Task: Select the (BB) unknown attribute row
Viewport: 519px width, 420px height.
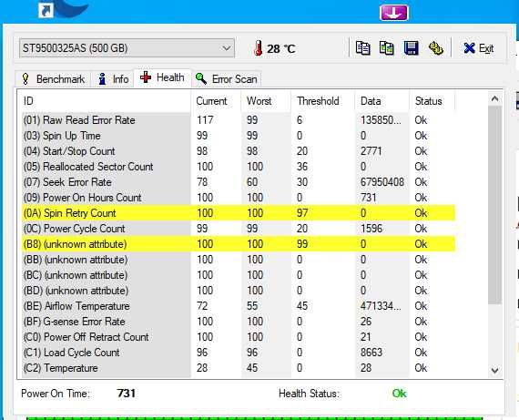Action: tap(239, 260)
